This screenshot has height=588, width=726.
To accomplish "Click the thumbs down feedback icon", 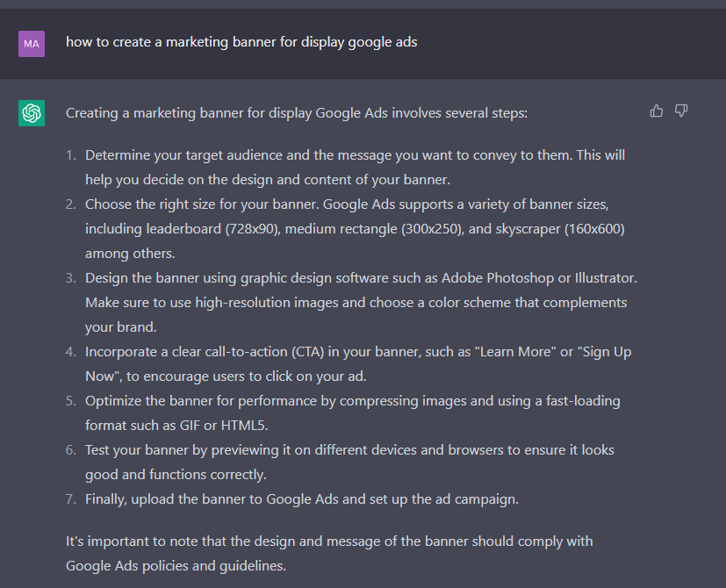I will click(x=681, y=111).
